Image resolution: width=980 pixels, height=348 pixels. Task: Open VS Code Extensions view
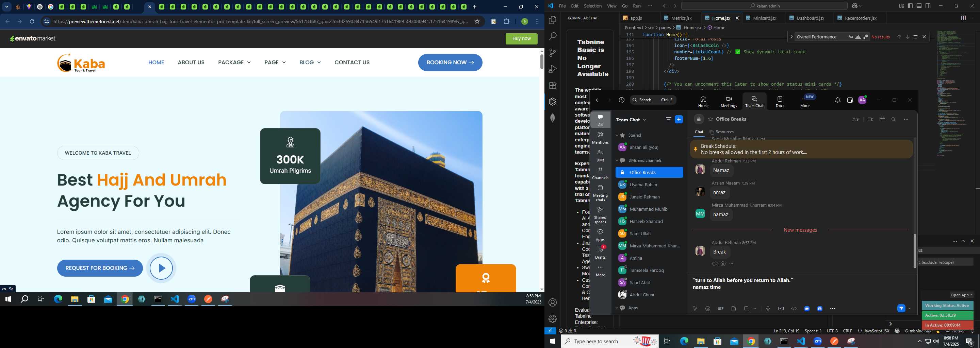click(552, 86)
